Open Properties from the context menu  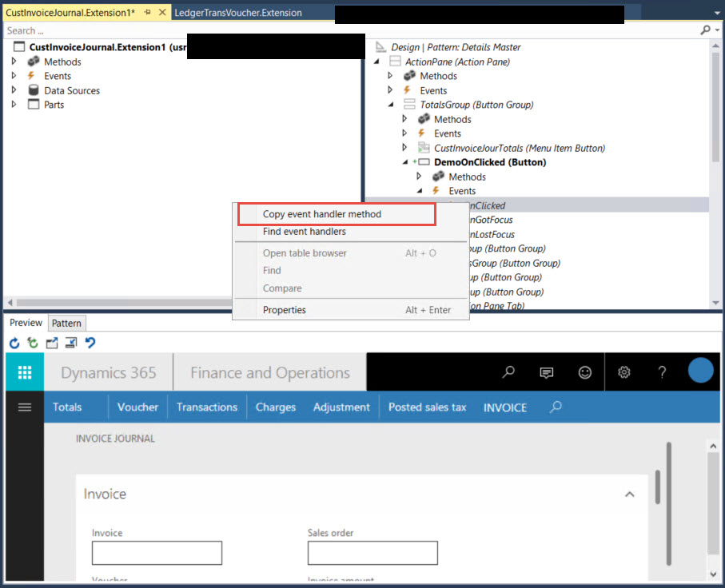click(286, 309)
